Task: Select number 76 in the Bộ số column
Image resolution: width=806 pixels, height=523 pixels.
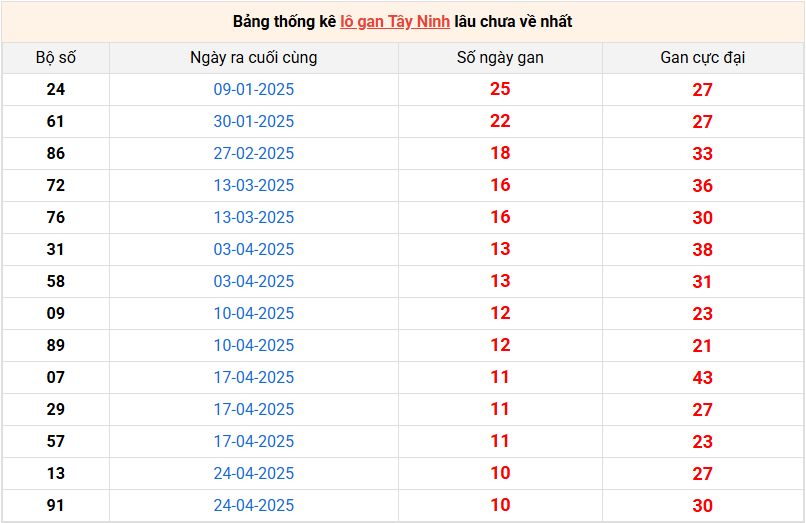Action: (x=56, y=217)
